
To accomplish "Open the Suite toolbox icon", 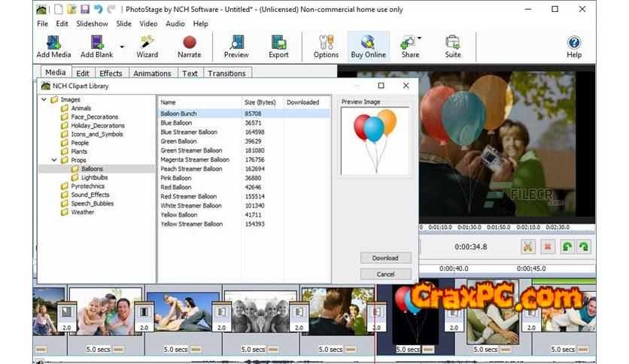I will (x=453, y=44).
